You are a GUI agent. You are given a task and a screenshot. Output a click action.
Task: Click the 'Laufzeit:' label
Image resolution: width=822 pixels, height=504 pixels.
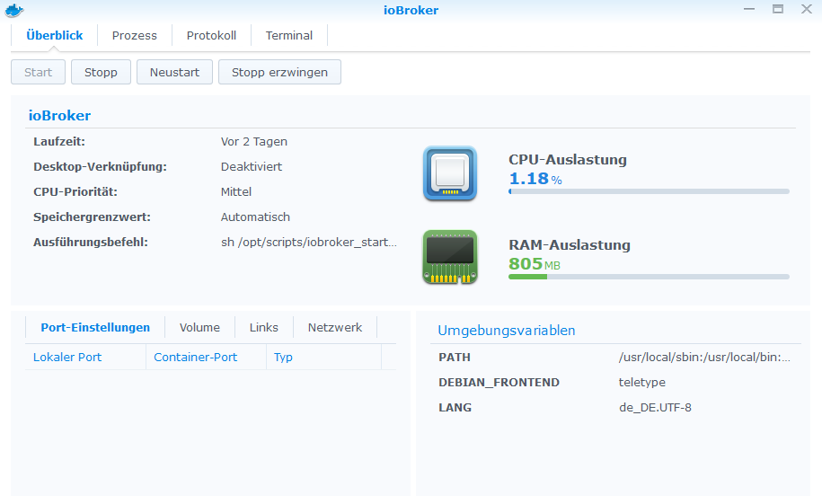tap(59, 142)
